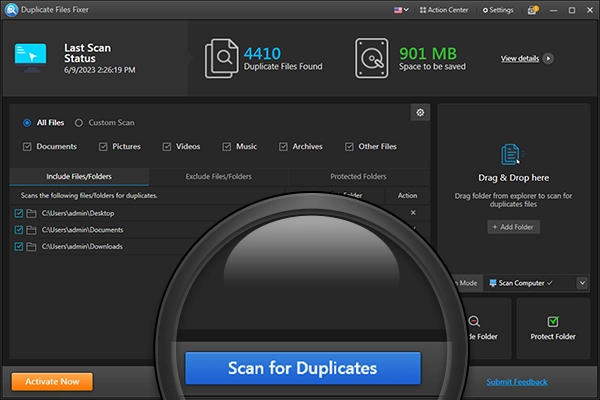Select the C:\Users\admin\Downloads path text

coord(82,247)
